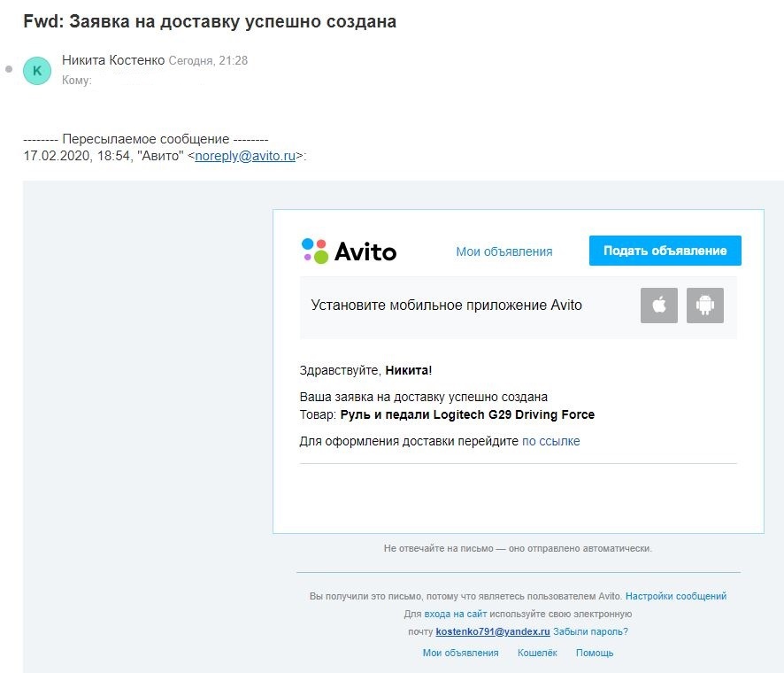
Task: Click the kostenko791@yandex.ru email link
Action: [x=492, y=631]
